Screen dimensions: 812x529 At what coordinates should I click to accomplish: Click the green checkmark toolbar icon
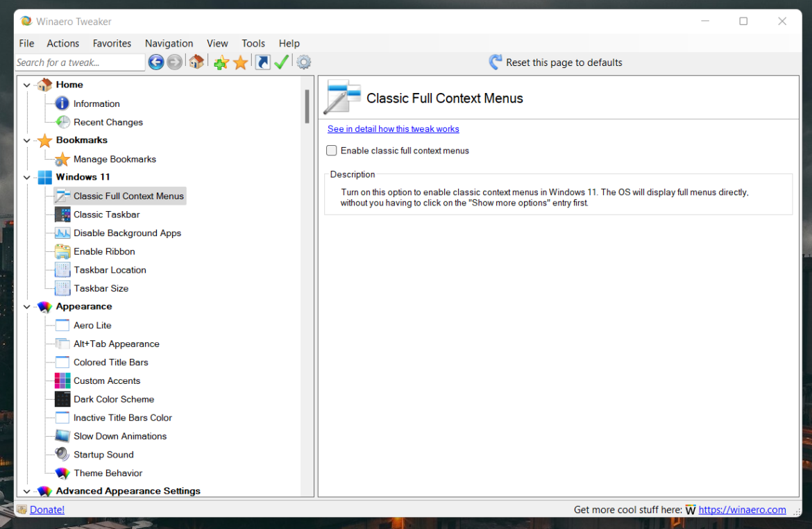282,62
